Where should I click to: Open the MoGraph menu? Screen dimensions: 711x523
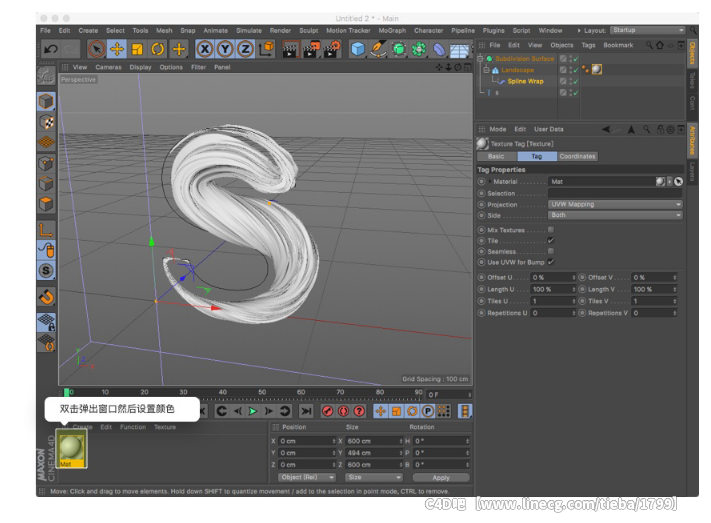[390, 30]
